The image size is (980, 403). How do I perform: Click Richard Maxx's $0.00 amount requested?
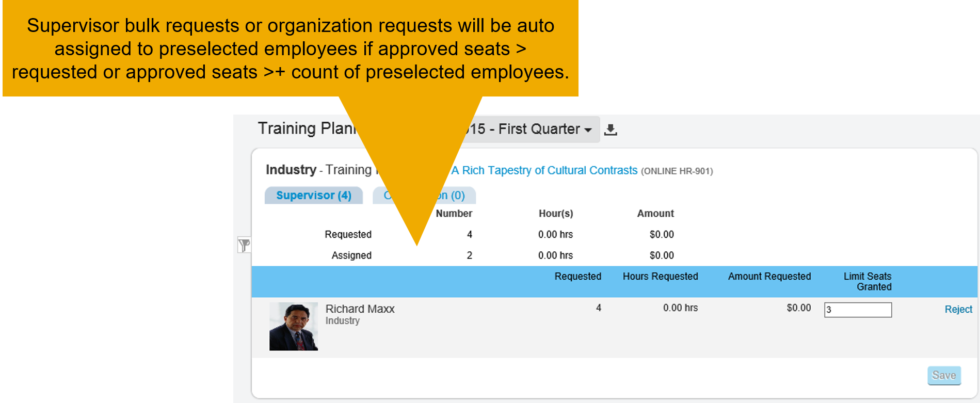[798, 308]
